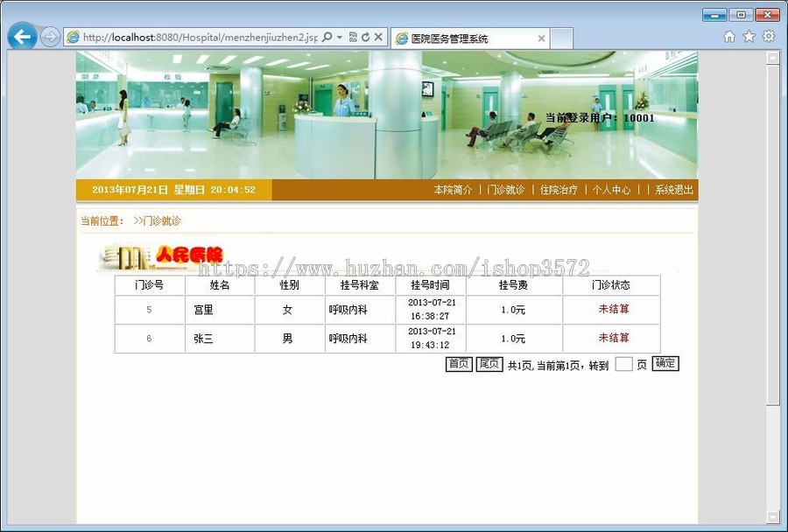
Task: Click the search magnifier in address bar
Action: (327, 37)
